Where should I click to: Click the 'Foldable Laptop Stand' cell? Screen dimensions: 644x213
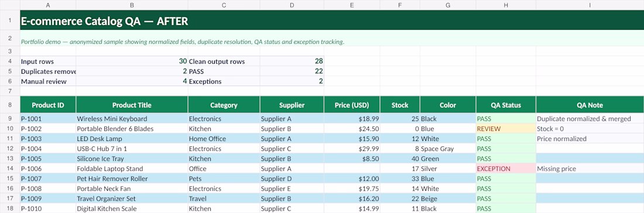click(x=132, y=169)
